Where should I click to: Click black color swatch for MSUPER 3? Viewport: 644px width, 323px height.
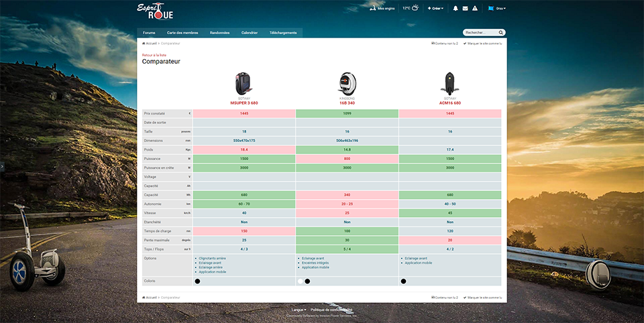tap(197, 281)
